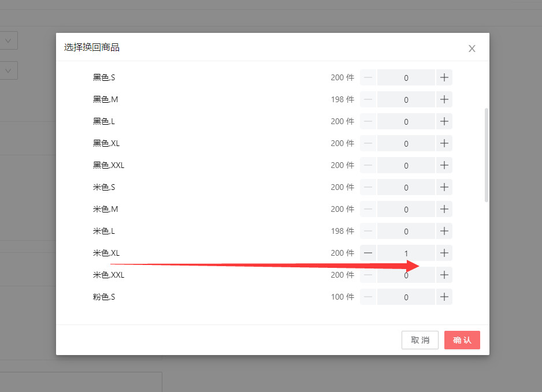Screen dimensions: 542x392
Task: Confirm selection with 确认 button
Action: point(462,340)
